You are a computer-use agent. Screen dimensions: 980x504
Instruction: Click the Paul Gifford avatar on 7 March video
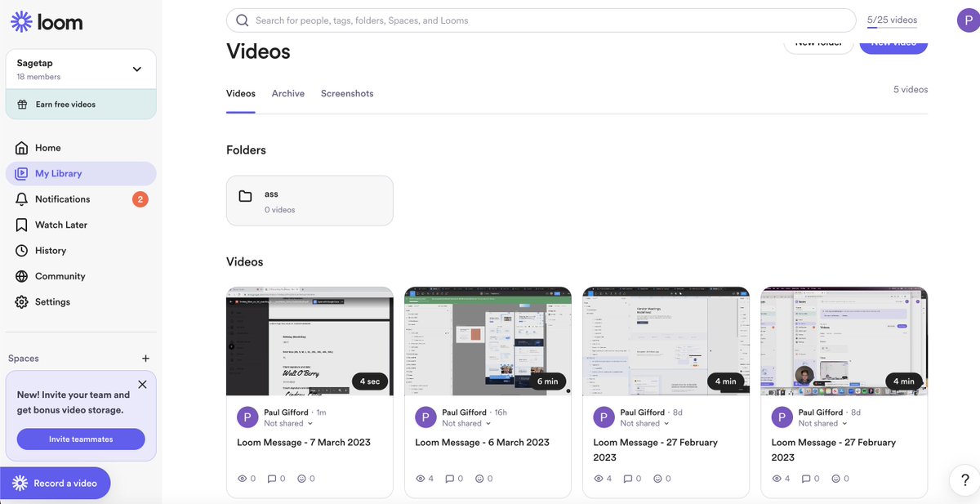(247, 417)
